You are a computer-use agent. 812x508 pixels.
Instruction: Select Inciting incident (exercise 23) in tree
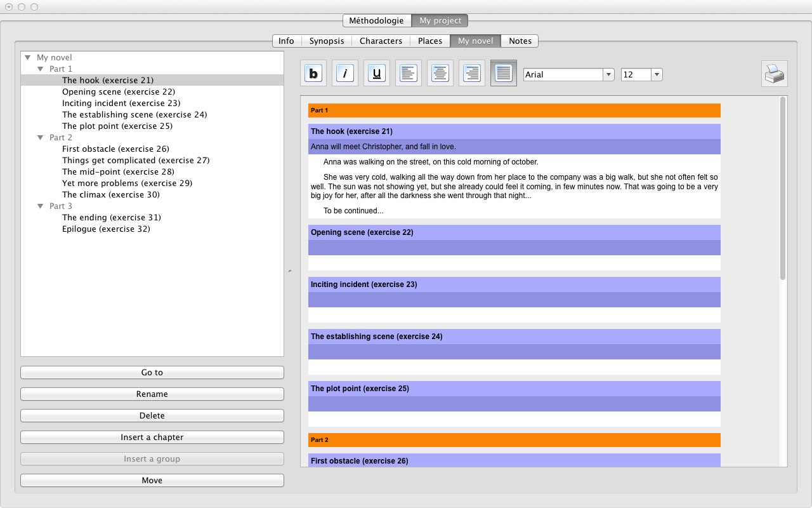click(121, 103)
